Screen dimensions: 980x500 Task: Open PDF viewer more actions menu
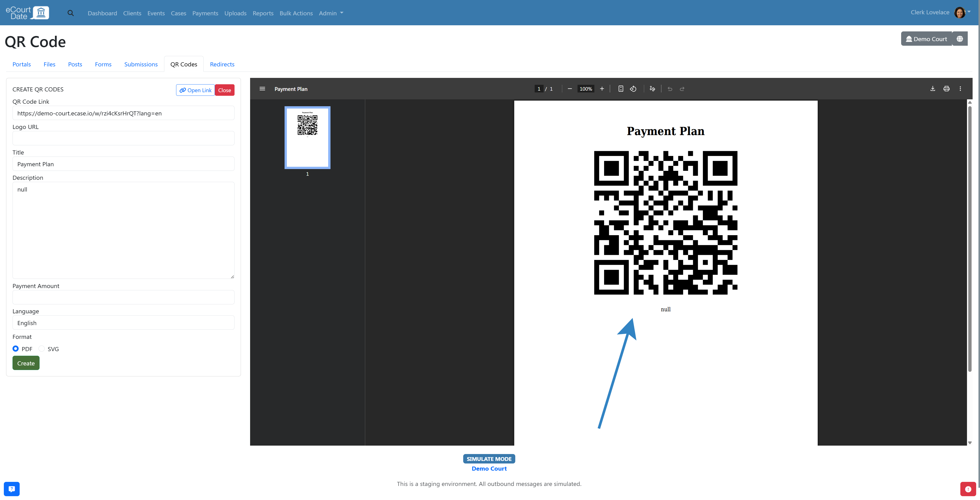960,89
